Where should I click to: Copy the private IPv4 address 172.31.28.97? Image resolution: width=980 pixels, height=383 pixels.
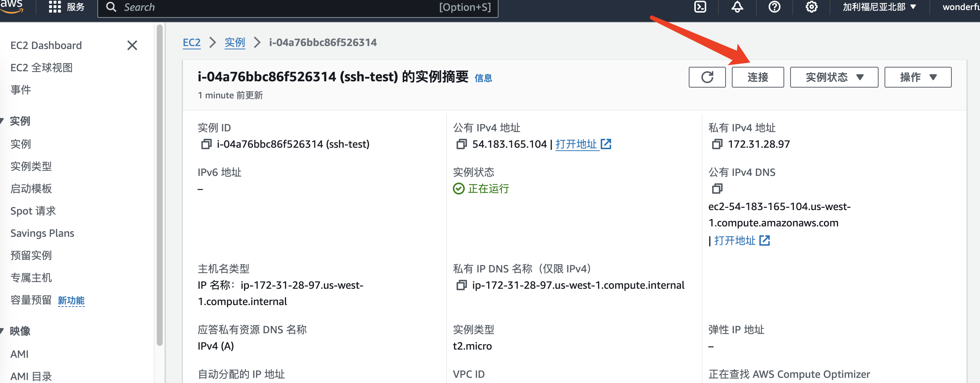pyautogui.click(x=717, y=144)
